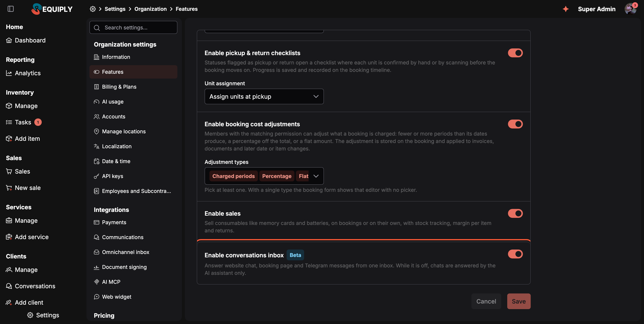Toggle Enable booking cost adjustments

pyautogui.click(x=515, y=124)
